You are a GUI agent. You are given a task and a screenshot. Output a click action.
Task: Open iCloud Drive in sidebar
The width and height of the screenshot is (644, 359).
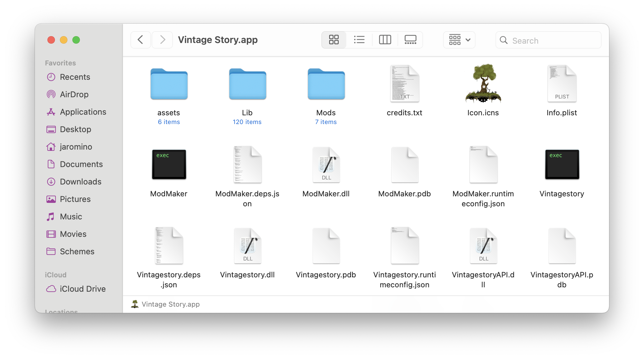click(83, 289)
